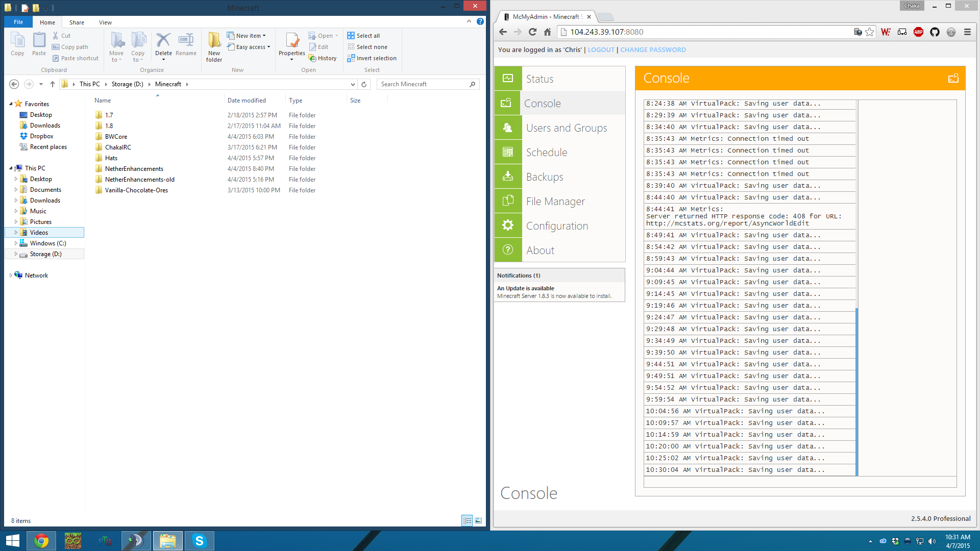Click the History icon
Viewport: 980px width, 551px height.
(312, 58)
